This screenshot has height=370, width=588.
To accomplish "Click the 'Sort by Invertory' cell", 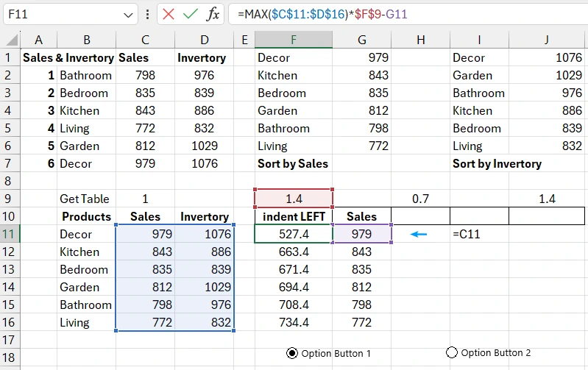I will 497,163.
